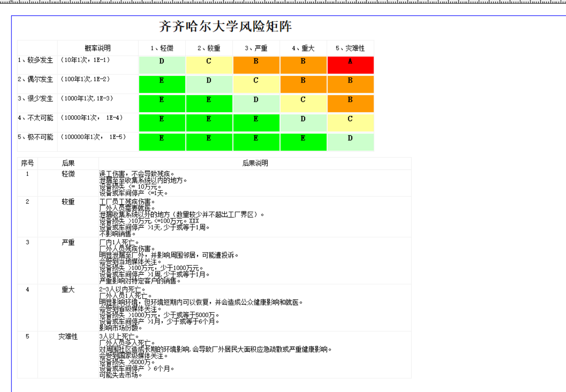566x392 pixels.
Task: Click the row label 1、较多发生
Action: (36, 60)
